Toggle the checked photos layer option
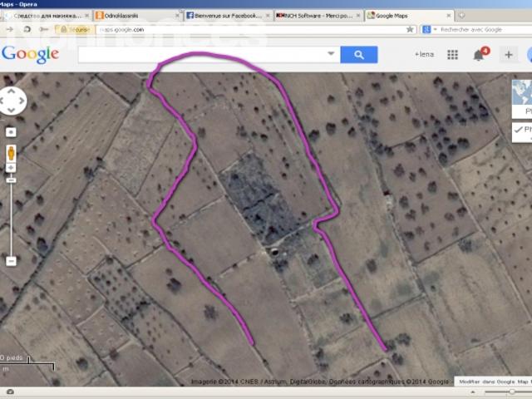The image size is (532, 399). pos(522,132)
